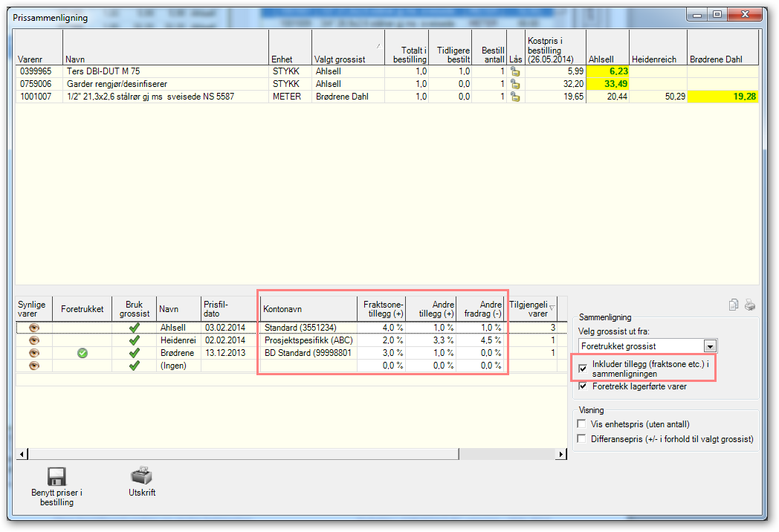Click the Utskrift printer icon
The height and width of the screenshot is (532, 779).
click(x=141, y=476)
